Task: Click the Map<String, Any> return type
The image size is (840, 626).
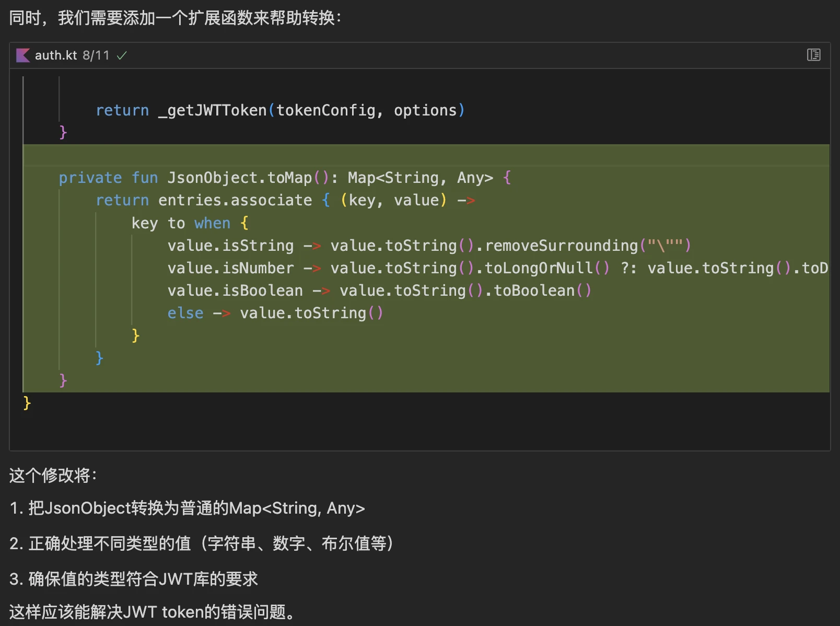Action: (420, 178)
